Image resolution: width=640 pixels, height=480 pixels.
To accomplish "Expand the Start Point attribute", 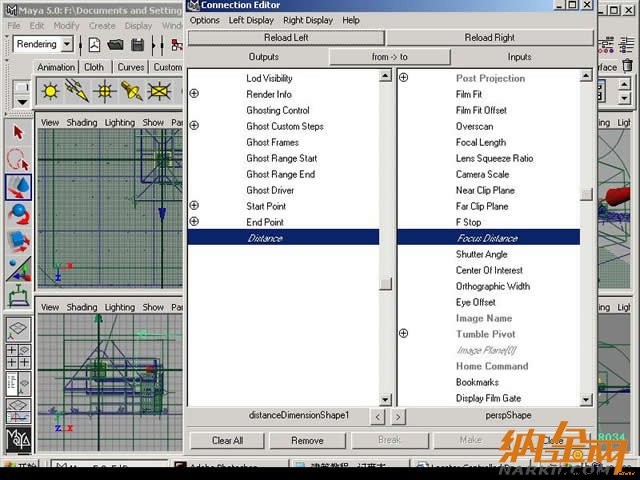I will pyautogui.click(x=194, y=205).
